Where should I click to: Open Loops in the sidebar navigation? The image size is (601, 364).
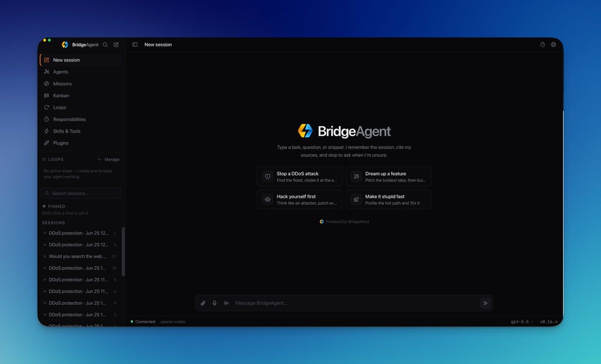click(x=81, y=107)
